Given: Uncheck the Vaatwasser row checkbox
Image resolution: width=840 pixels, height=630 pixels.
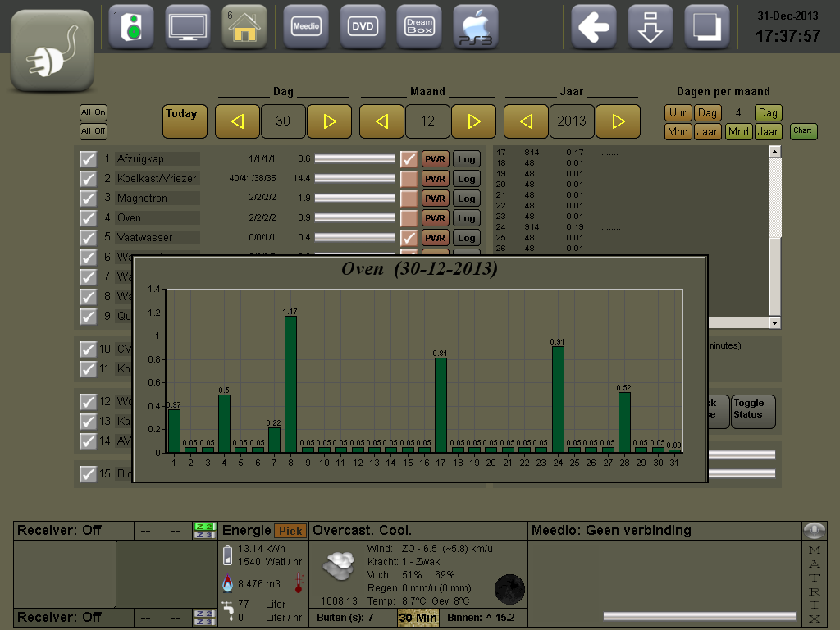Looking at the screenshot, I should 88,238.
